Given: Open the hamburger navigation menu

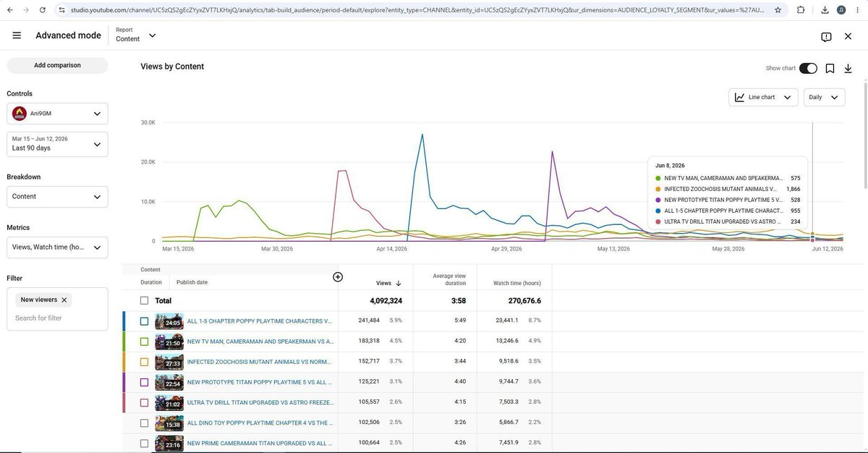Looking at the screenshot, I should (x=17, y=35).
